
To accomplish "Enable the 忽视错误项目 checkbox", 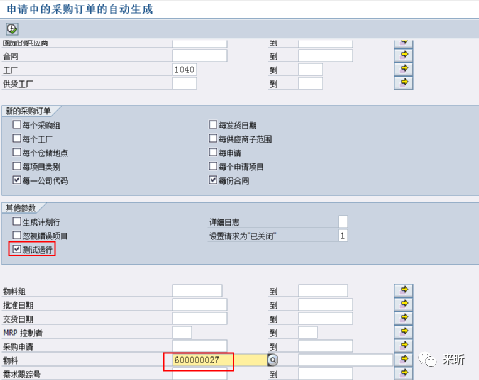I will [x=17, y=235].
